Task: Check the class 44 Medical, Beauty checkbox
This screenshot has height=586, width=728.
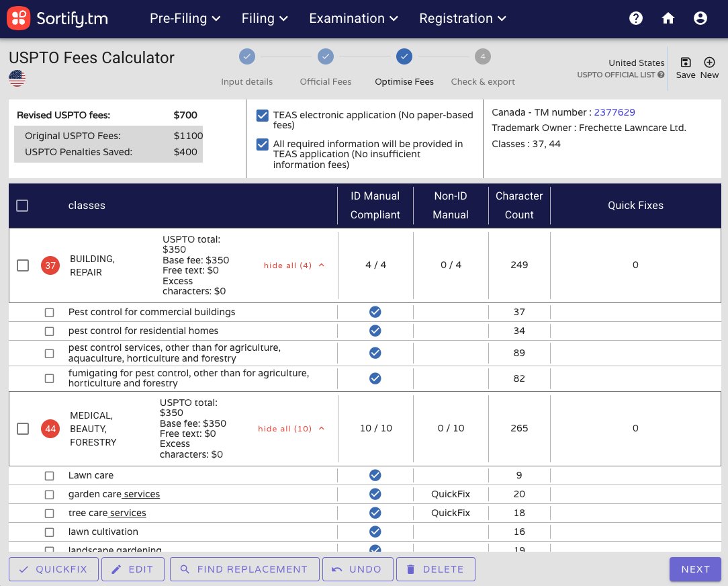Action: click(23, 429)
